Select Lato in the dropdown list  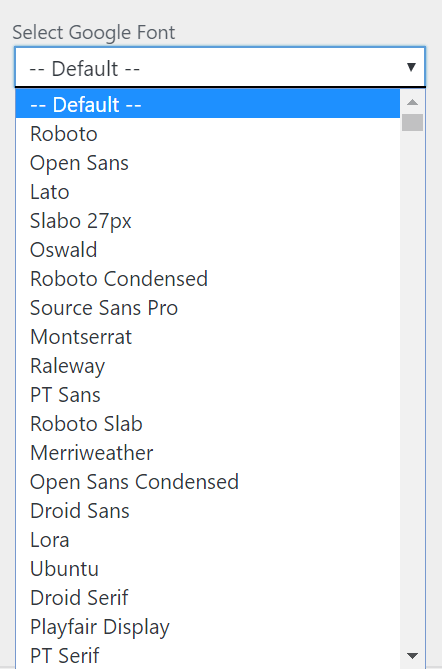(x=208, y=192)
